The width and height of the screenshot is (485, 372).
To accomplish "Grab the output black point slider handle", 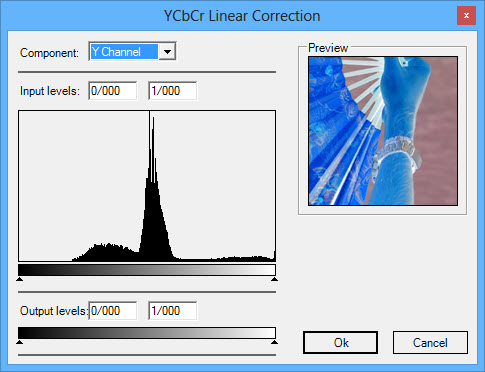I will (x=20, y=342).
